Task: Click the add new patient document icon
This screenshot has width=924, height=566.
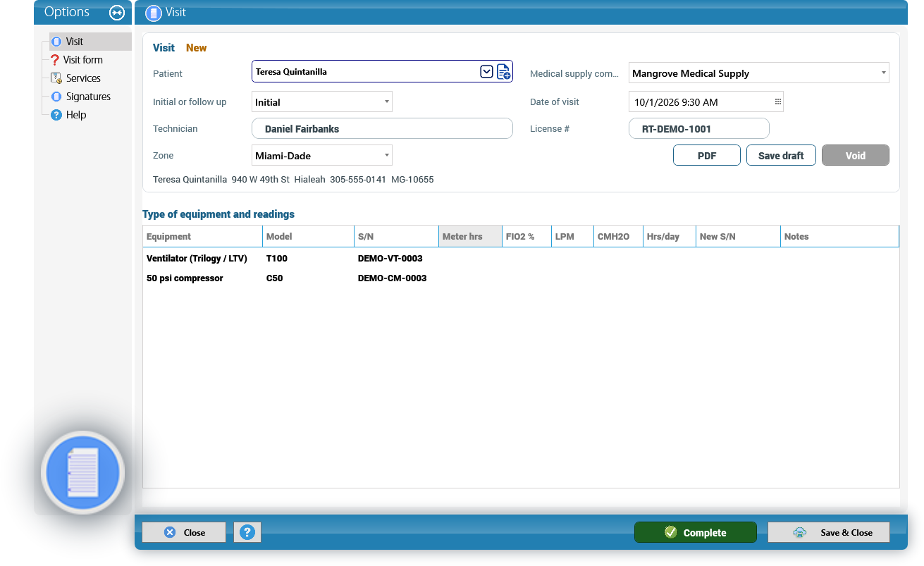Action: pyautogui.click(x=503, y=71)
